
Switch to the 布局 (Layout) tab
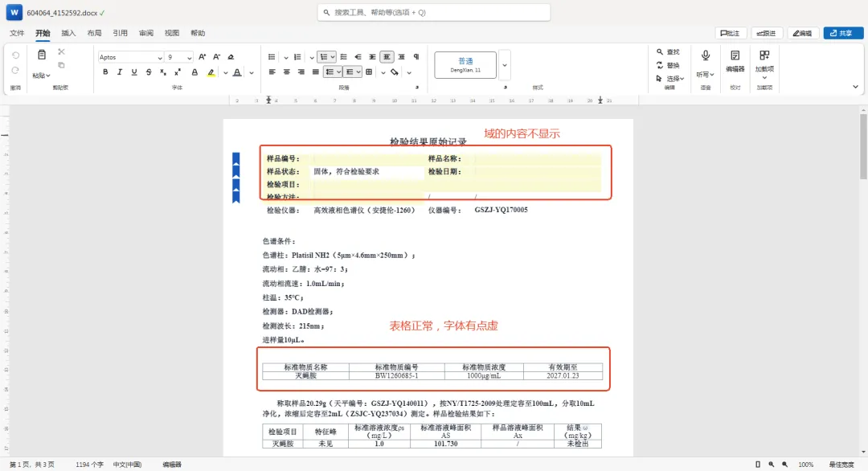pos(94,33)
